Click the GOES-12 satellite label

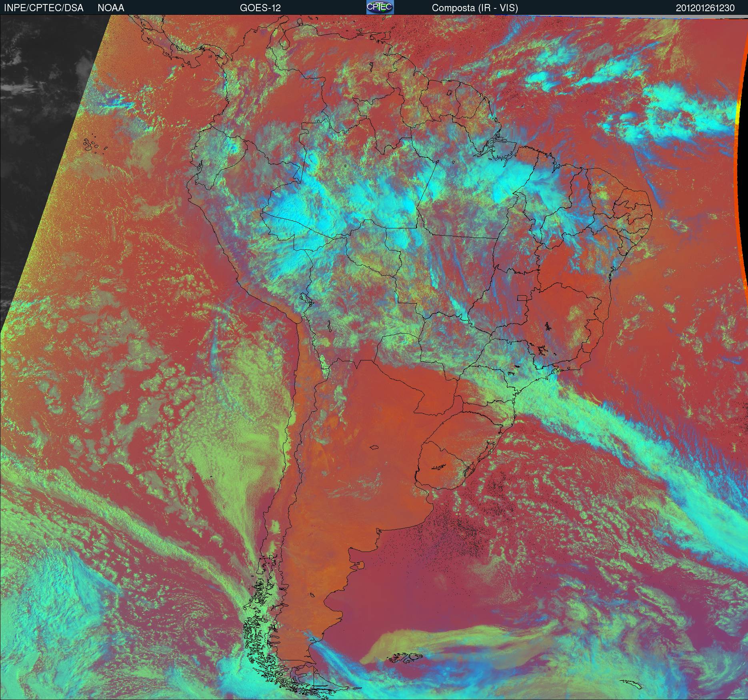pos(260,8)
